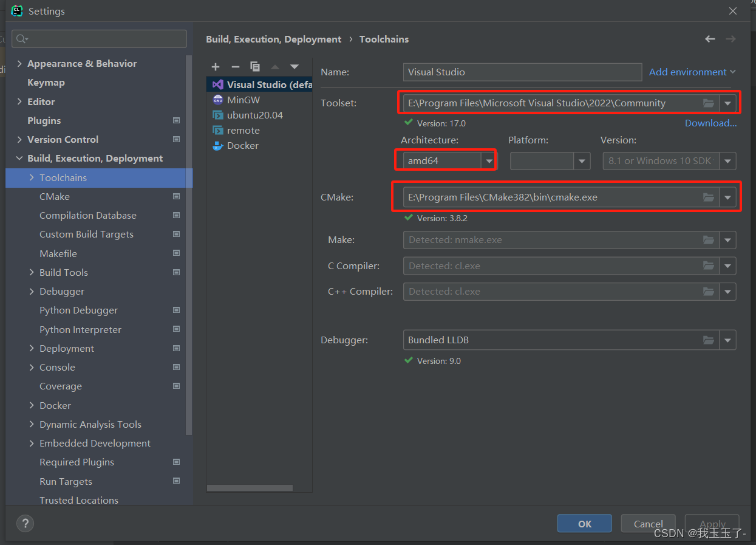Open Python Interpreter settings
Image resolution: width=756 pixels, height=545 pixels.
[81, 329]
